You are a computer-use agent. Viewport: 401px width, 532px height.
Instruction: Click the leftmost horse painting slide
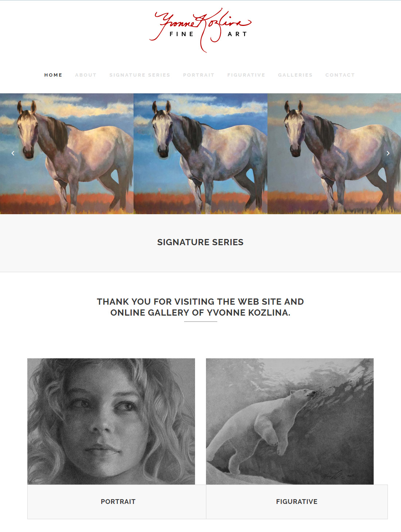coord(67,154)
